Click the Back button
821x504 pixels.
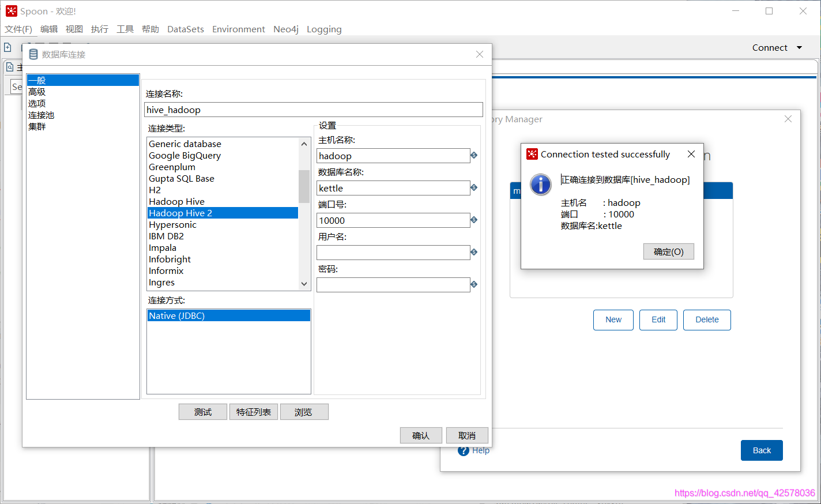pos(762,450)
